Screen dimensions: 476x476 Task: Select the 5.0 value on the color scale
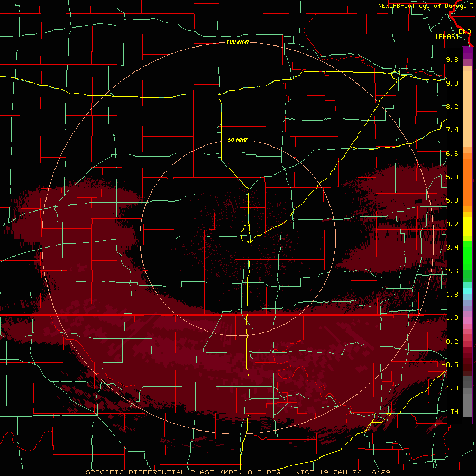[x=452, y=200]
